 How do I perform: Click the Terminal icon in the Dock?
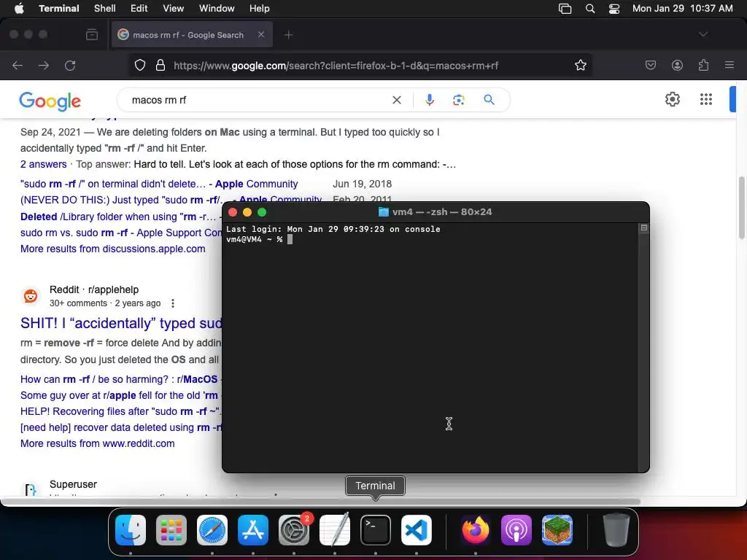tap(376, 530)
